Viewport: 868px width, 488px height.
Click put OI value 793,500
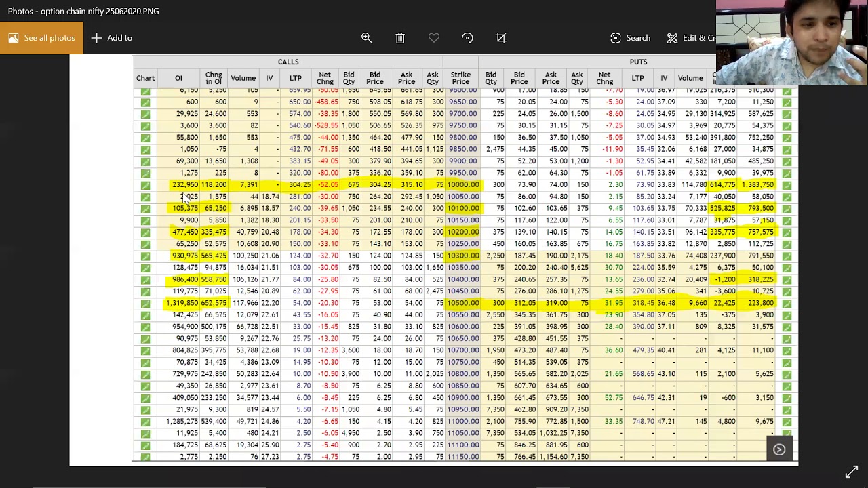tap(761, 209)
